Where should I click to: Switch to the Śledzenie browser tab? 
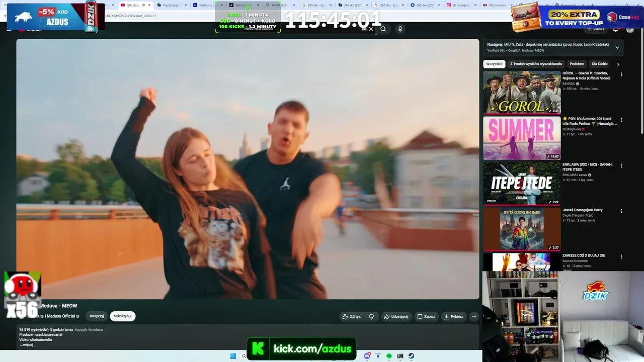coord(208,5)
